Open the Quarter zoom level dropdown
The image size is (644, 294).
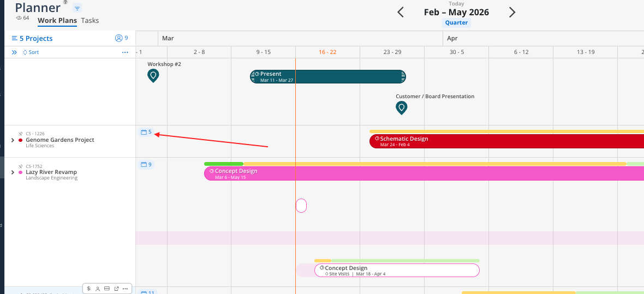click(x=456, y=22)
